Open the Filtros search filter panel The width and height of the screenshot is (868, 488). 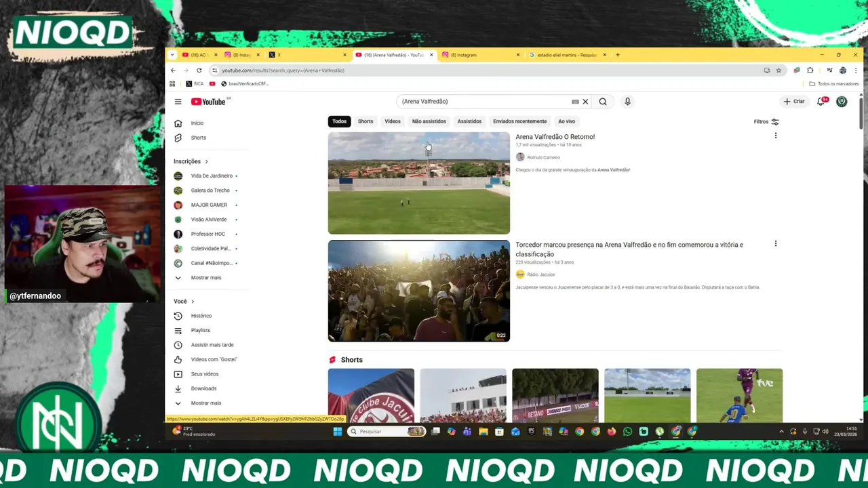(766, 122)
